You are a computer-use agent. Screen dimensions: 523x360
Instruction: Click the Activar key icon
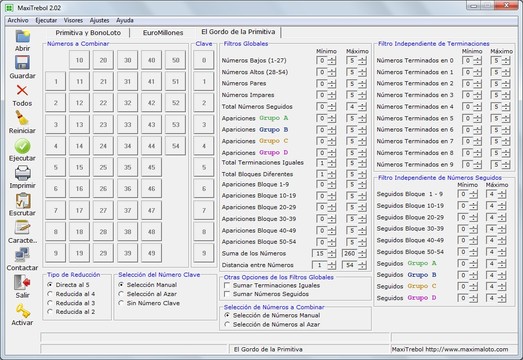(x=22, y=311)
